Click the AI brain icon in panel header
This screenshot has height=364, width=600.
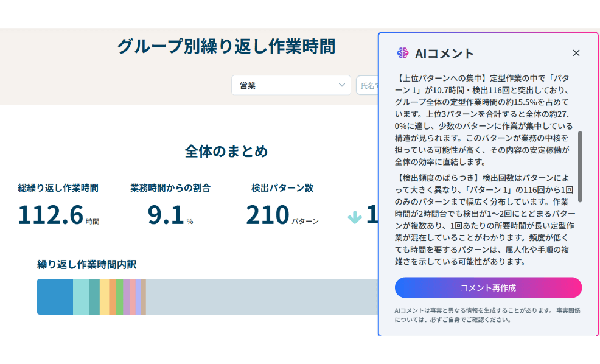click(403, 53)
